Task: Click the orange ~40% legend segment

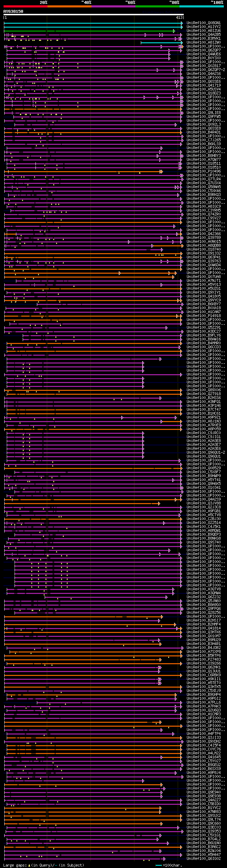Action: 69,6
